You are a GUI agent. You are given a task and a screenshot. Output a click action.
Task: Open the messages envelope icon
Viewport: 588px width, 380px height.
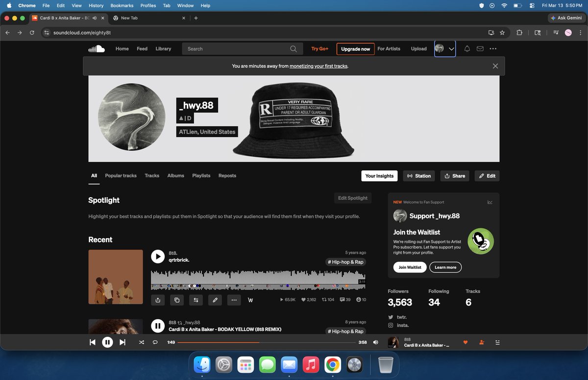pos(480,49)
